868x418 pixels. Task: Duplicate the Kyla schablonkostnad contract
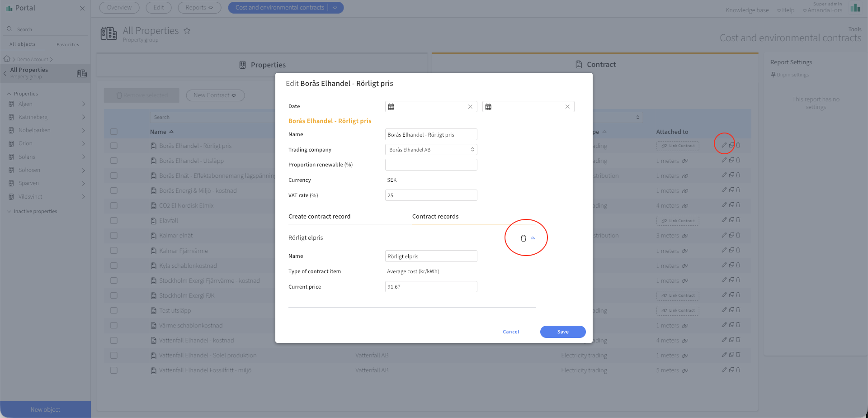[731, 265]
